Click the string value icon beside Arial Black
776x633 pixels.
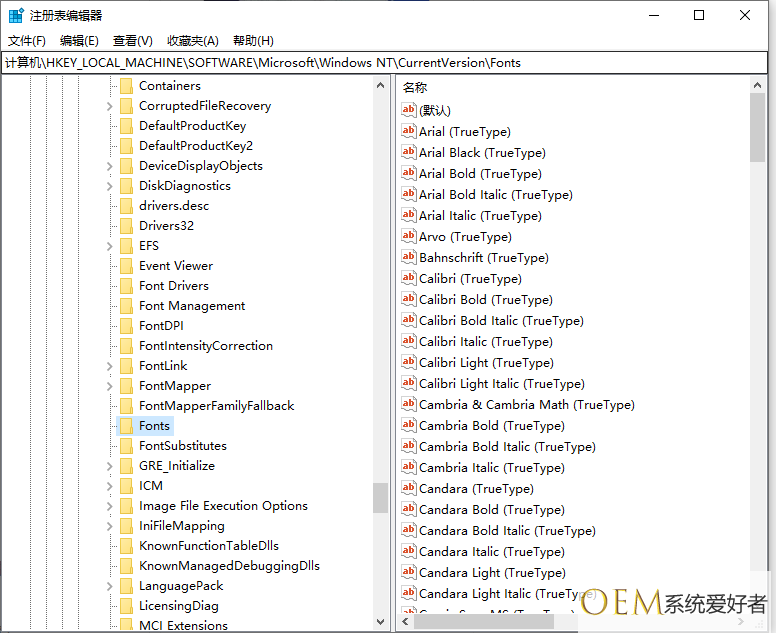click(408, 152)
